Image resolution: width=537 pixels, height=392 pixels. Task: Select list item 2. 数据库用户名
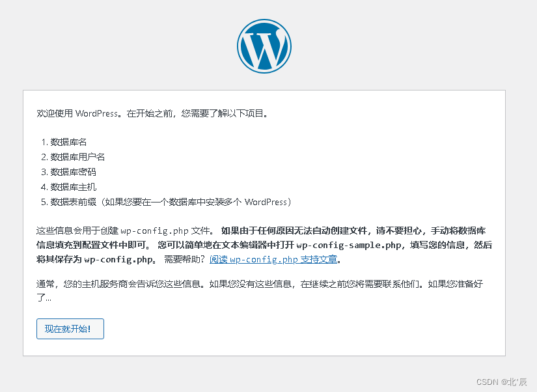(x=73, y=157)
